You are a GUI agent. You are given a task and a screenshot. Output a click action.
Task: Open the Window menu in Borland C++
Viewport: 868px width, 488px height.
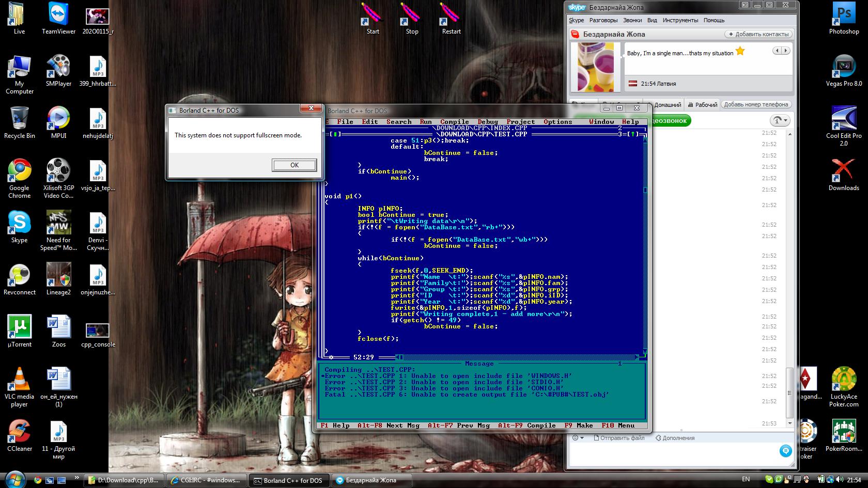tap(601, 122)
